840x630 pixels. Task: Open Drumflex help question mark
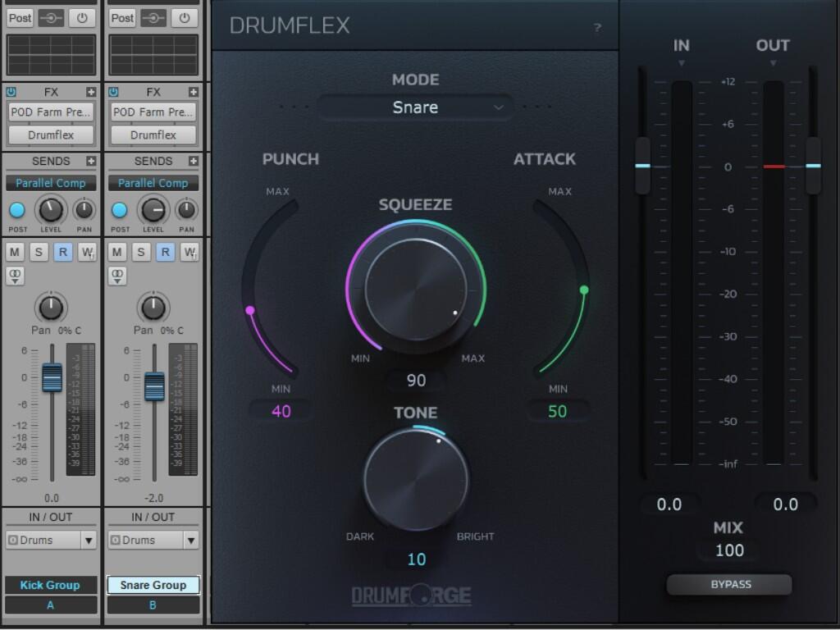[x=598, y=27]
